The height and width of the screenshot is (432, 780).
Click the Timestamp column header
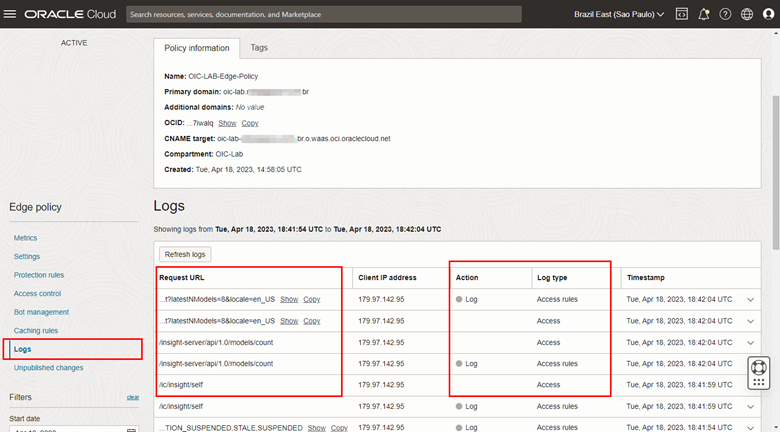point(646,278)
